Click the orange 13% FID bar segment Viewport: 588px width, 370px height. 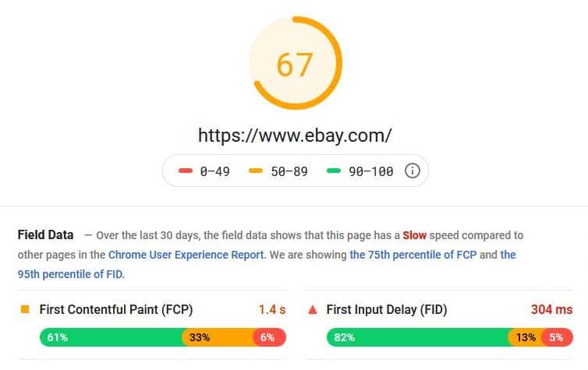click(525, 337)
